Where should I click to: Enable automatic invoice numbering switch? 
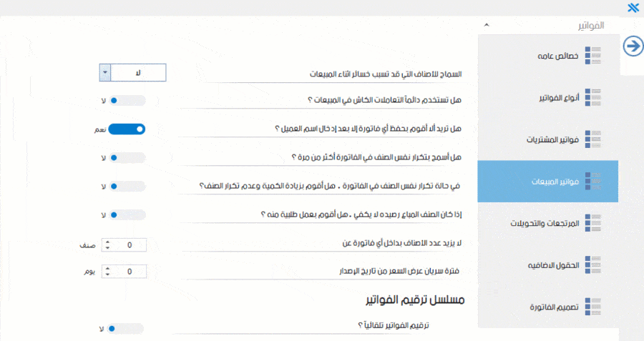125,329
